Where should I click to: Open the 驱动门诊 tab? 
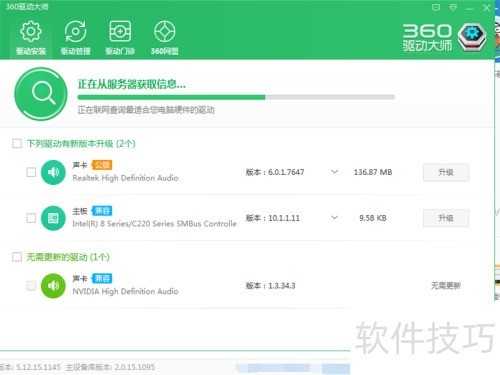(120, 37)
